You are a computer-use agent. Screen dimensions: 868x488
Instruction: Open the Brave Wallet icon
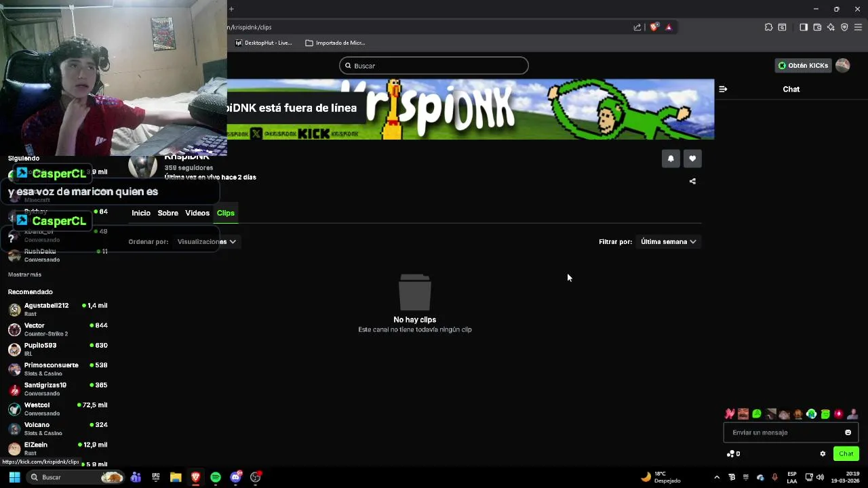(817, 27)
